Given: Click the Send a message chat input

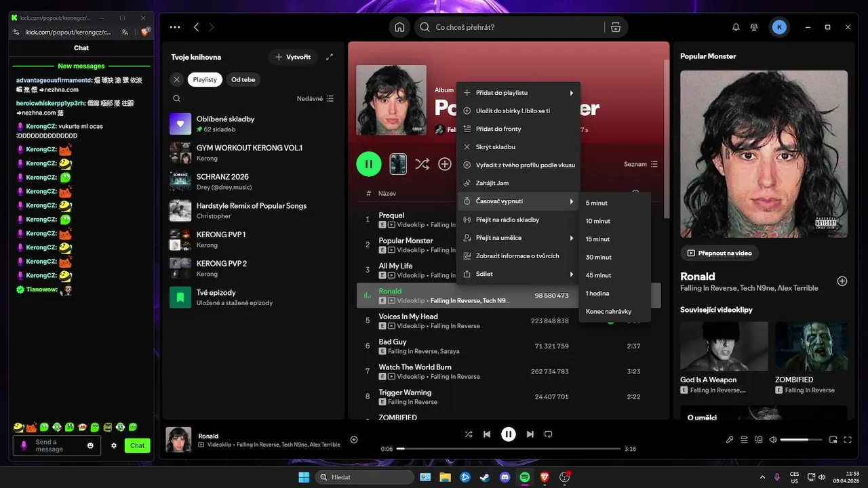Looking at the screenshot, I should (x=57, y=445).
